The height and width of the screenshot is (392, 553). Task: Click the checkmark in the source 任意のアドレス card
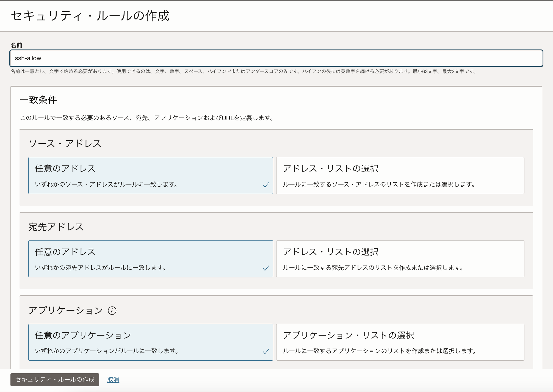(x=266, y=185)
